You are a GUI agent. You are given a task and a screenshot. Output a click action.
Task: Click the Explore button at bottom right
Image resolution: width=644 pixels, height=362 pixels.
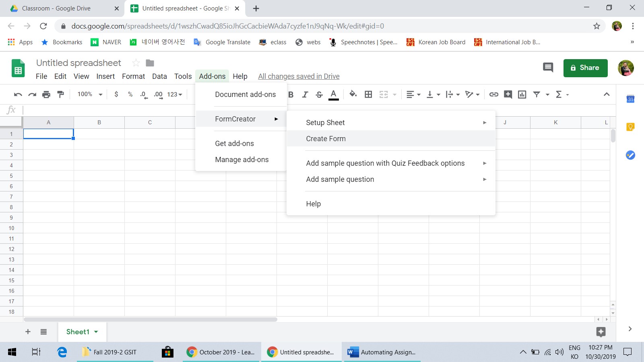[601, 332]
